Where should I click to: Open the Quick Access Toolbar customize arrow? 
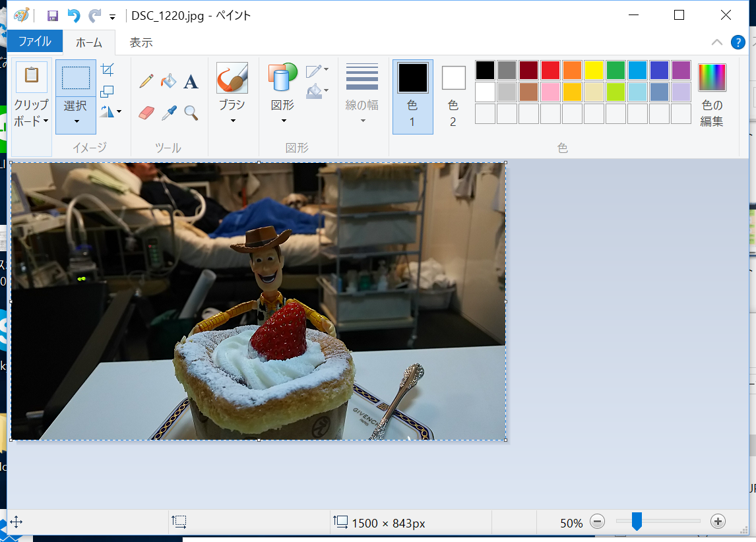(112, 17)
